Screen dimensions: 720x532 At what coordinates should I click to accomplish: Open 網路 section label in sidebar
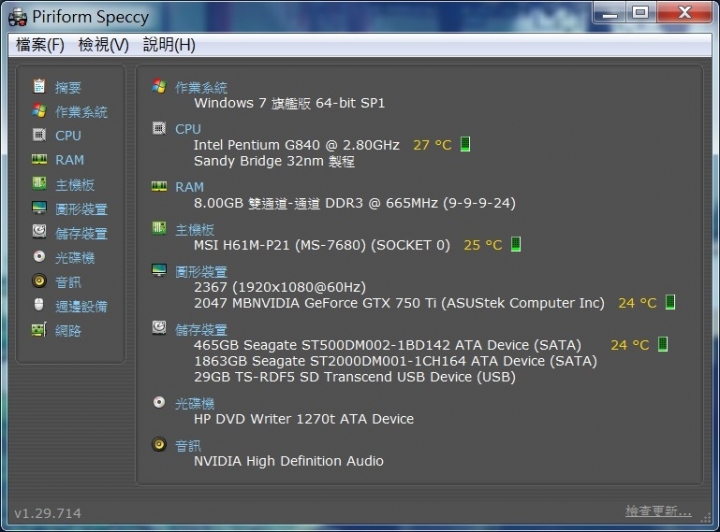point(68,331)
